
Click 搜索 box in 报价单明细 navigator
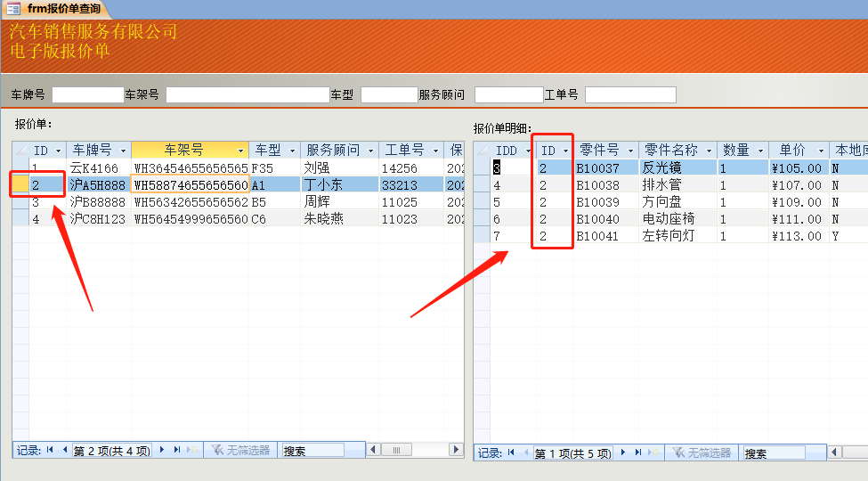774,453
